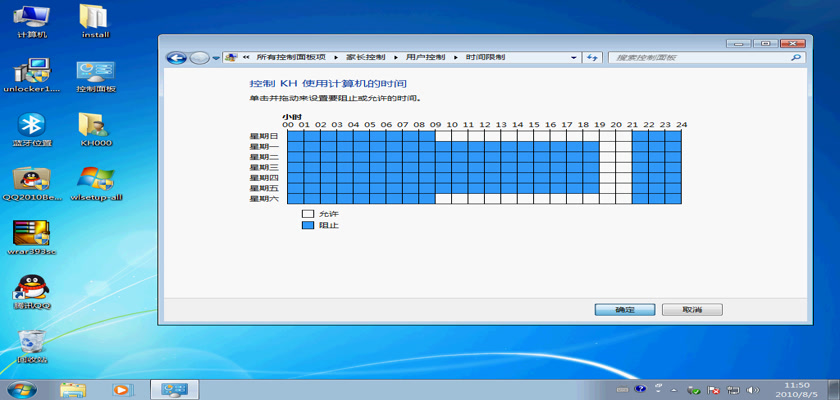Image resolution: width=840 pixels, height=400 pixels.
Task: Toggle the 星期日 09 o'clock time cell
Action: click(443, 136)
